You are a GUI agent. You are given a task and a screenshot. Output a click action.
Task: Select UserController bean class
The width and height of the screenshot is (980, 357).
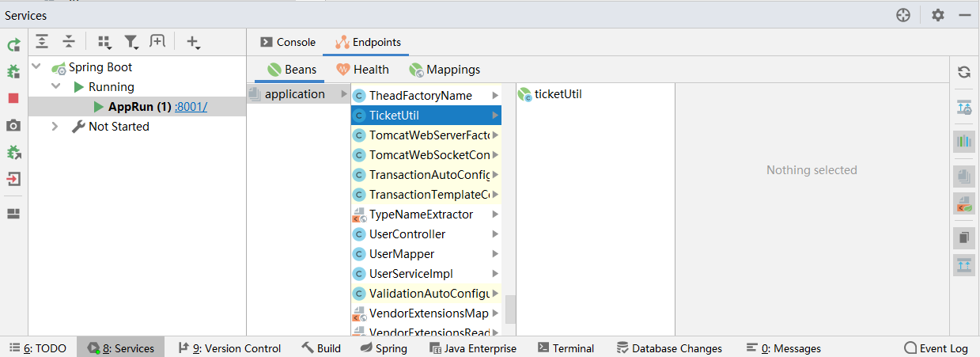tap(426, 234)
